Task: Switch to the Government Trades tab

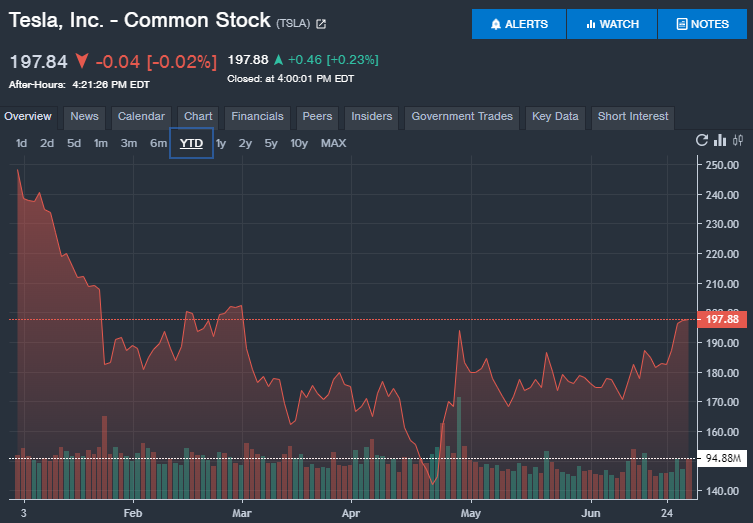Action: (462, 117)
